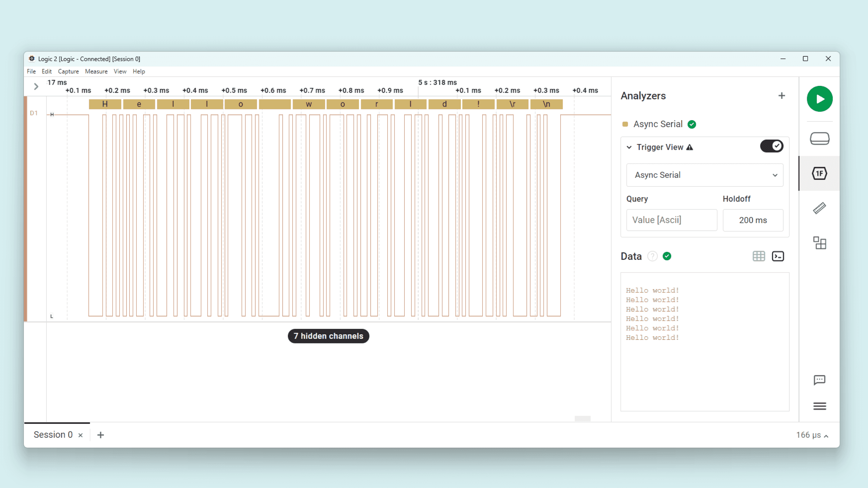
Task: Open the hamburger main menu icon
Action: 819,406
